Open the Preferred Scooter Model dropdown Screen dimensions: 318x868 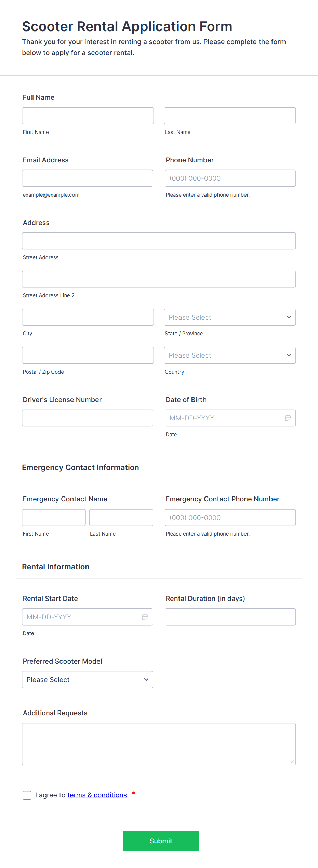87,679
